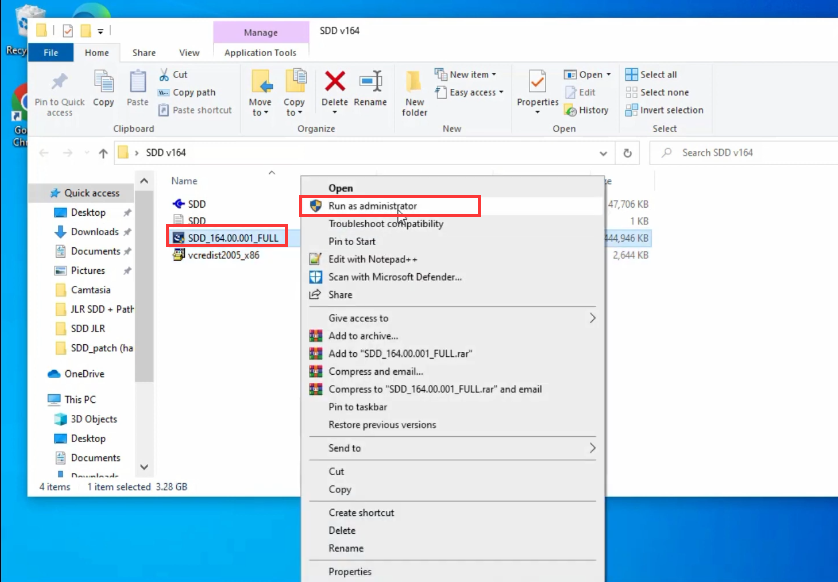Select the SDD application file with blue icon
The image size is (838, 582).
pyautogui.click(x=189, y=204)
